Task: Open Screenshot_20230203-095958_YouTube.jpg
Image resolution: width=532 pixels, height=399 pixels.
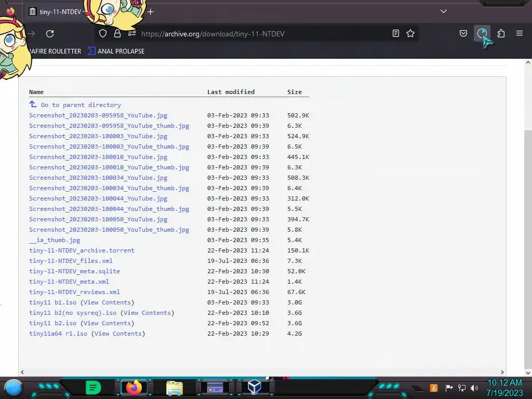Action: coord(98,115)
